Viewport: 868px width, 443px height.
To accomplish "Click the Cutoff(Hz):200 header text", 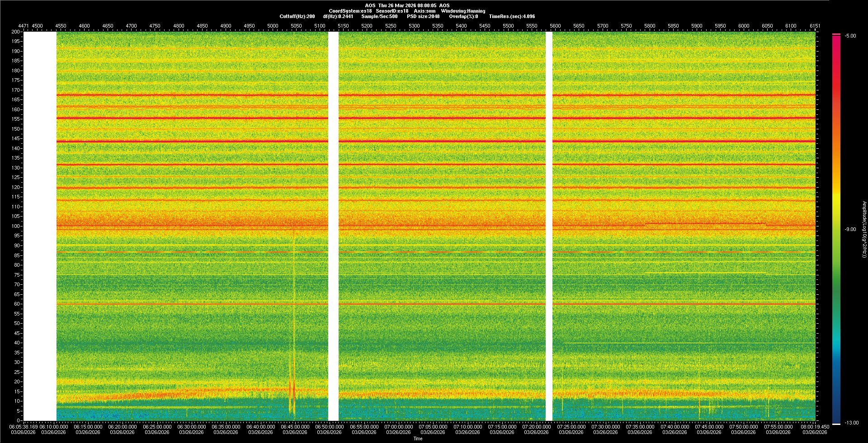I will [297, 16].
